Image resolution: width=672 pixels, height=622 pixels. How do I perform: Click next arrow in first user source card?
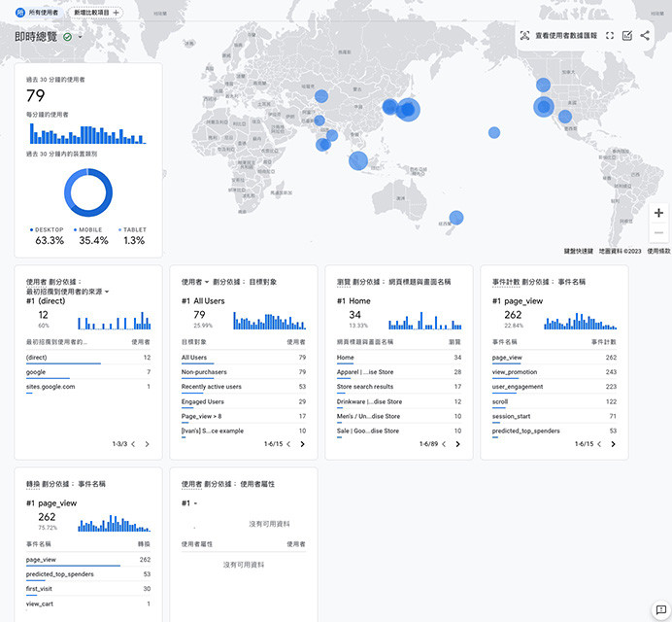tap(147, 444)
